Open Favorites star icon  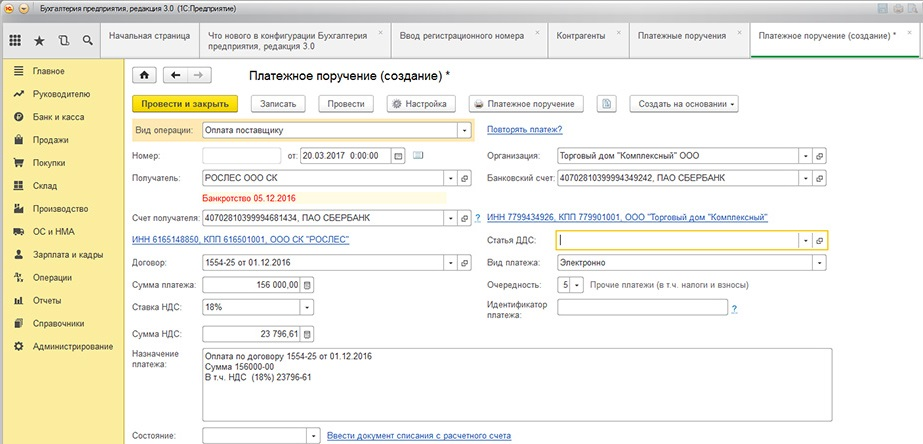(39, 41)
